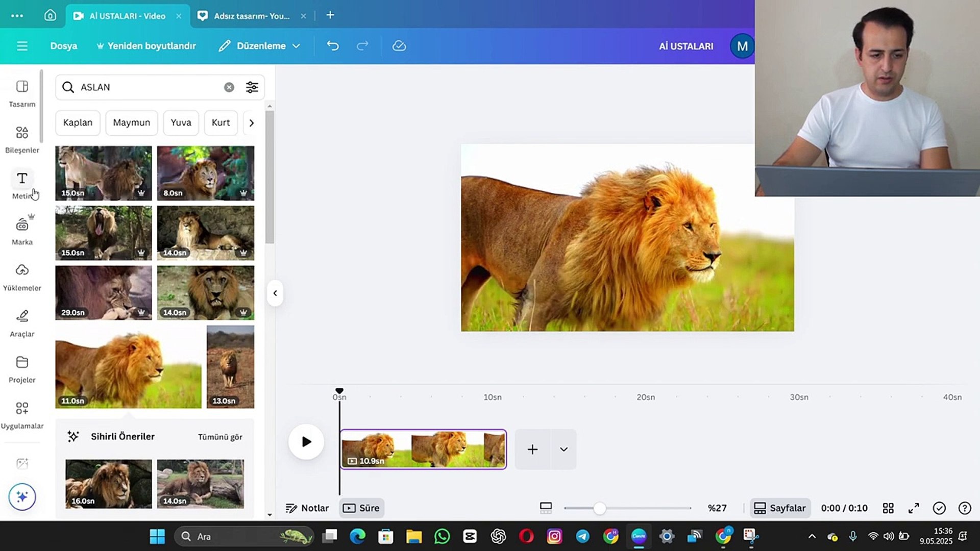Click the timeline zoom slider handle
The width and height of the screenshot is (980, 551).
pos(600,508)
